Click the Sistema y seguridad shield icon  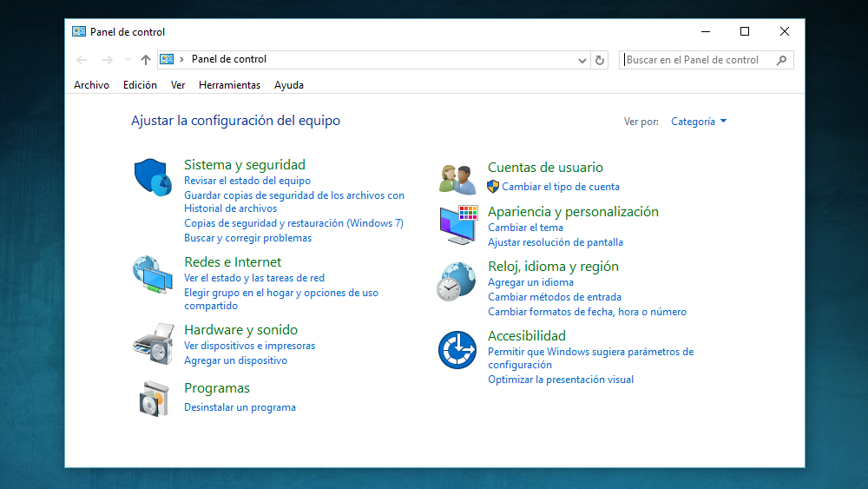(153, 177)
